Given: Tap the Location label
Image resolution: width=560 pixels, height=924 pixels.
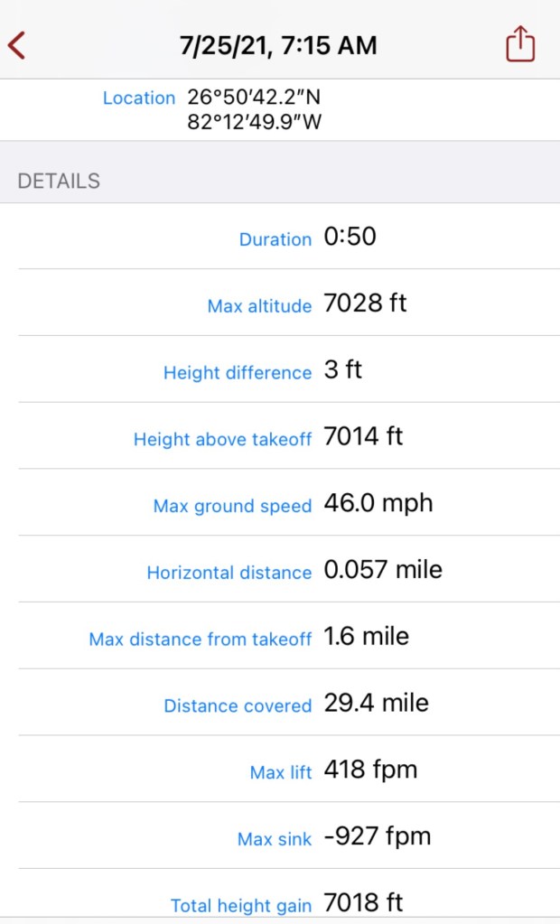Looking at the screenshot, I should [x=139, y=98].
